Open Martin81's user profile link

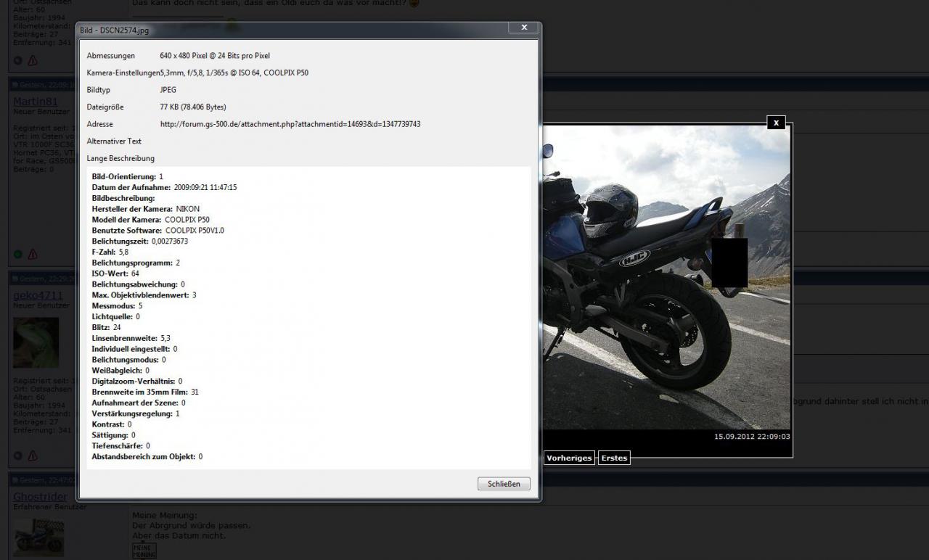(x=35, y=102)
